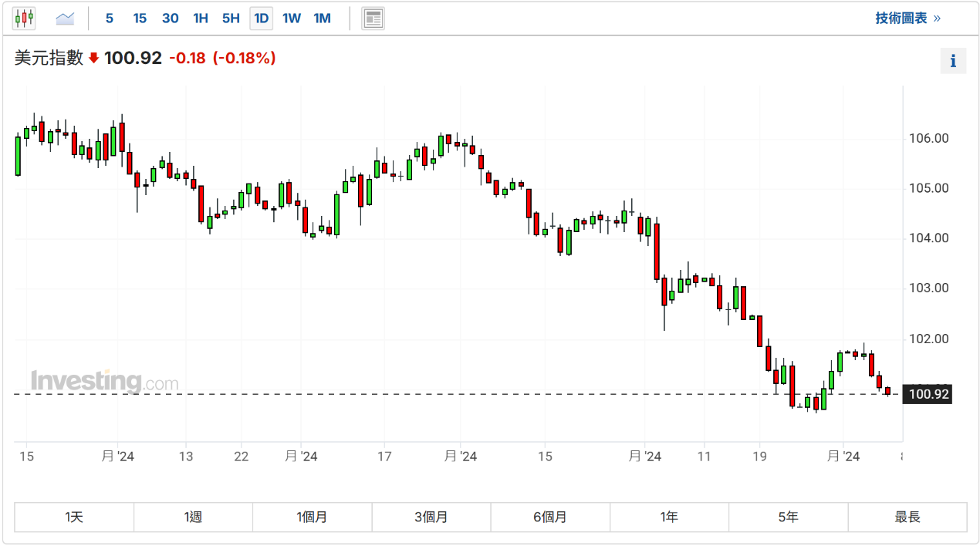Image resolution: width=980 pixels, height=546 pixels.
Task: Switch to the 30 minute interval
Action: tap(171, 18)
